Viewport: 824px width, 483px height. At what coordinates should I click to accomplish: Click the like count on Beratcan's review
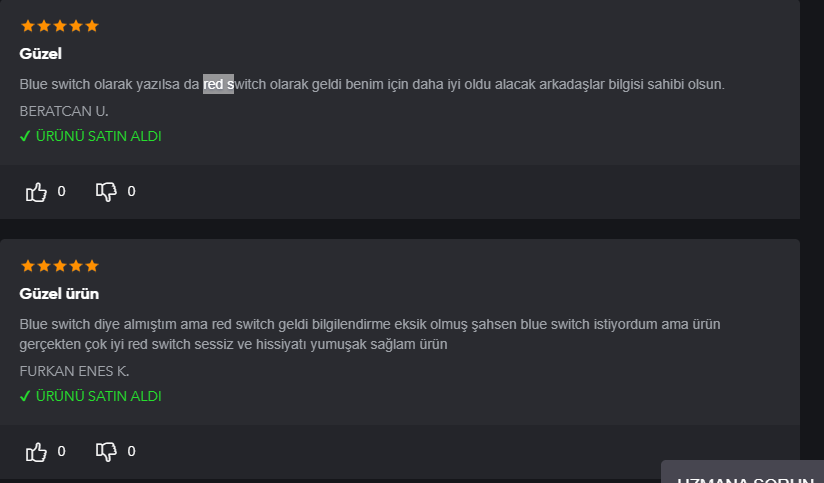coord(61,191)
